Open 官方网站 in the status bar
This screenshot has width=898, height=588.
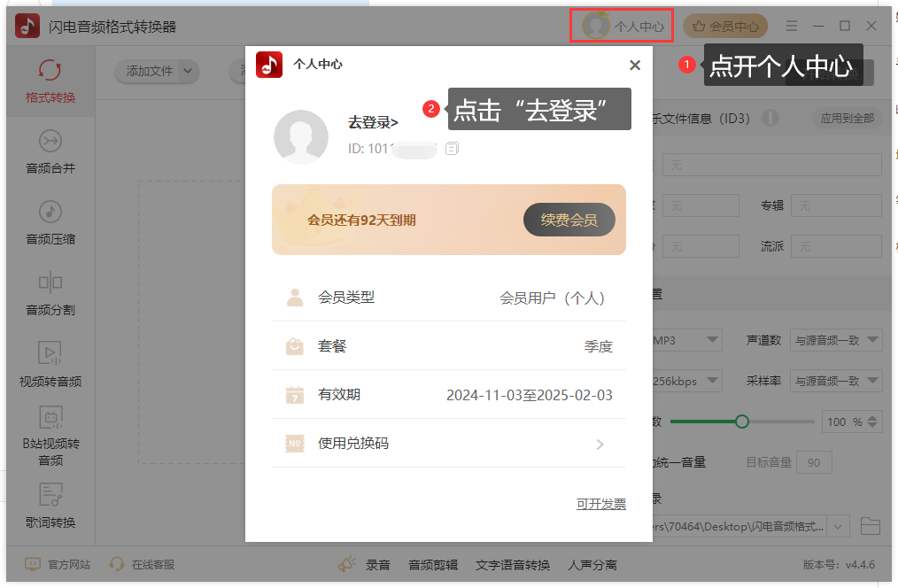tap(58, 564)
